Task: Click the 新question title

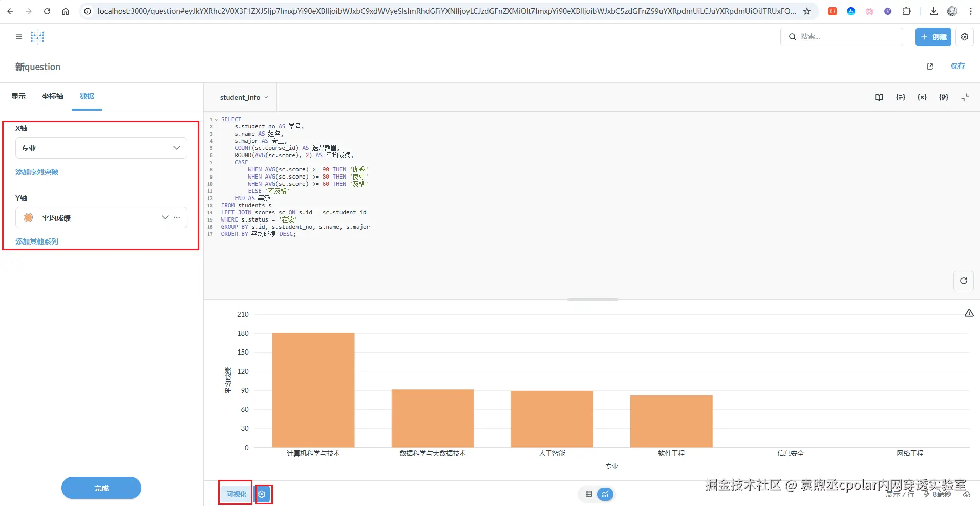Action: click(38, 67)
